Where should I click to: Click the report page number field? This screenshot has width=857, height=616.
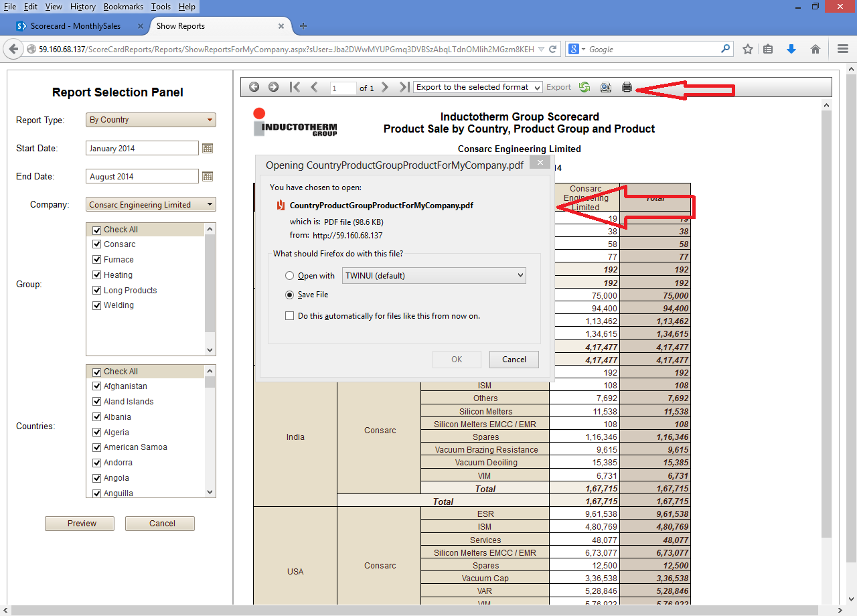(343, 88)
